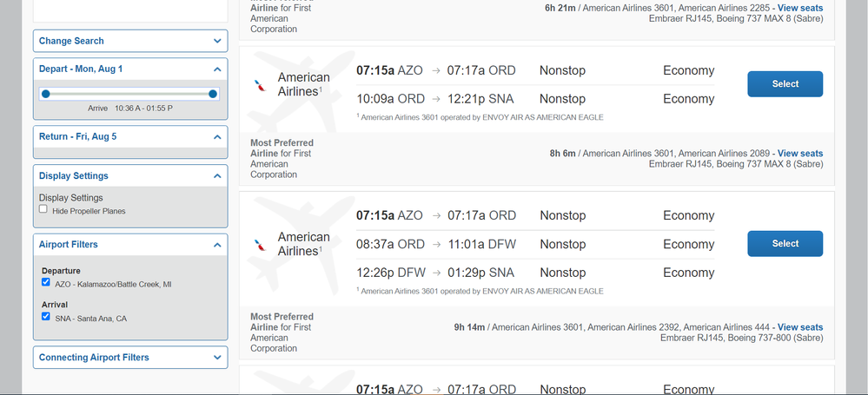Viewport: 868px width, 395px height.
Task: Collapse the Depart - Mon, Aug 1 panel
Action: (x=217, y=69)
